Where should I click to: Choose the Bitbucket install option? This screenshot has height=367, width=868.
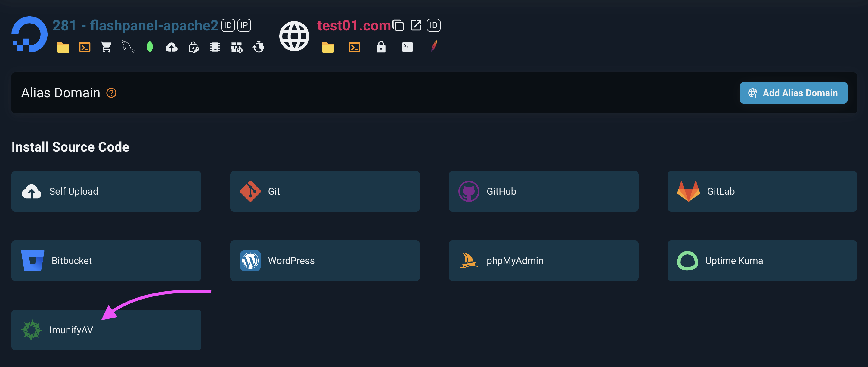106,260
